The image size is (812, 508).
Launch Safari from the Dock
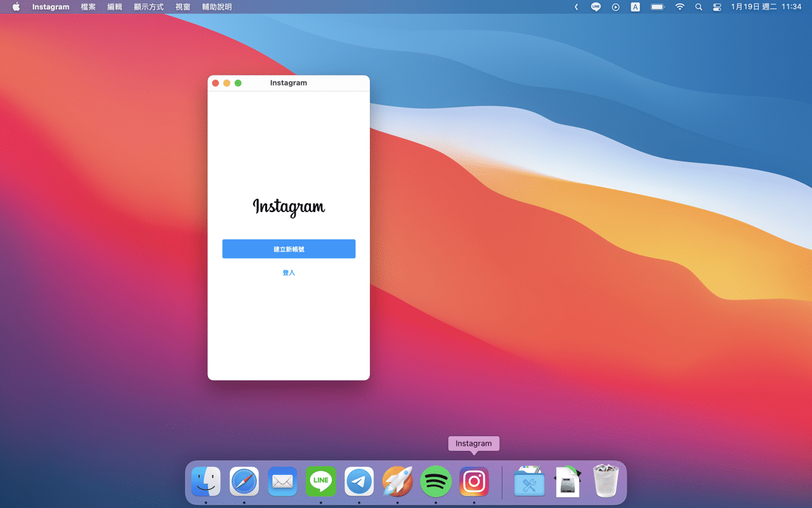(244, 482)
